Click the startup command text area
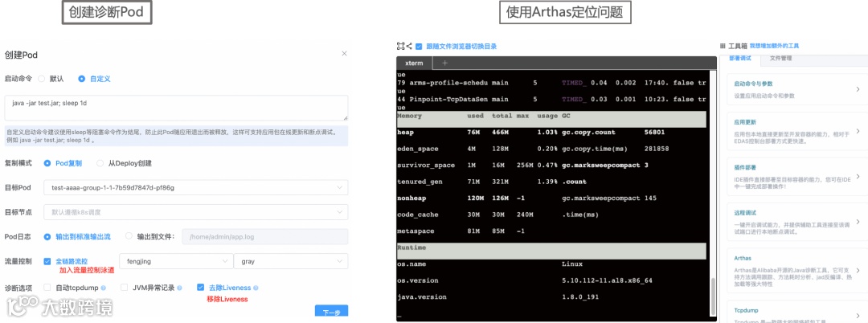This screenshot has height=323, width=868. tap(177, 108)
